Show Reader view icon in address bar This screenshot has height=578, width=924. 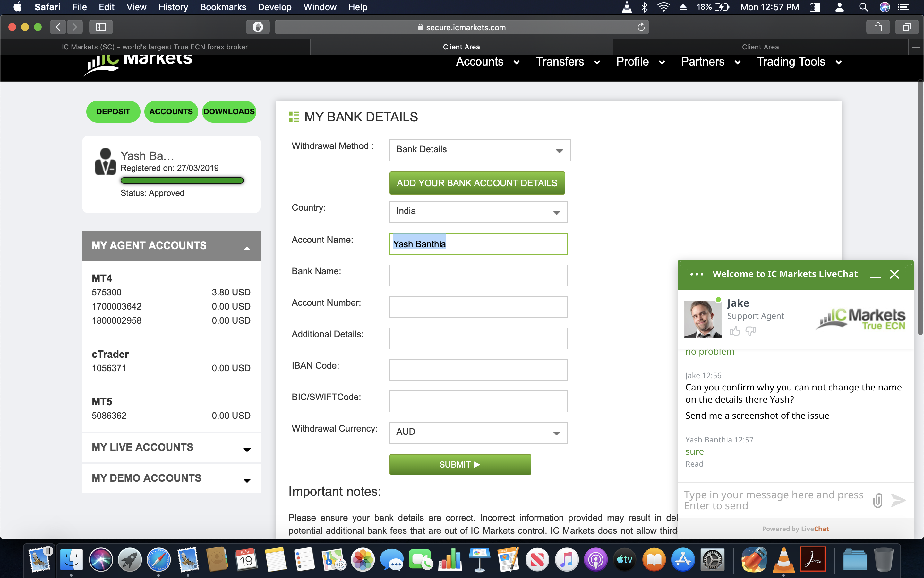pyautogui.click(x=284, y=27)
